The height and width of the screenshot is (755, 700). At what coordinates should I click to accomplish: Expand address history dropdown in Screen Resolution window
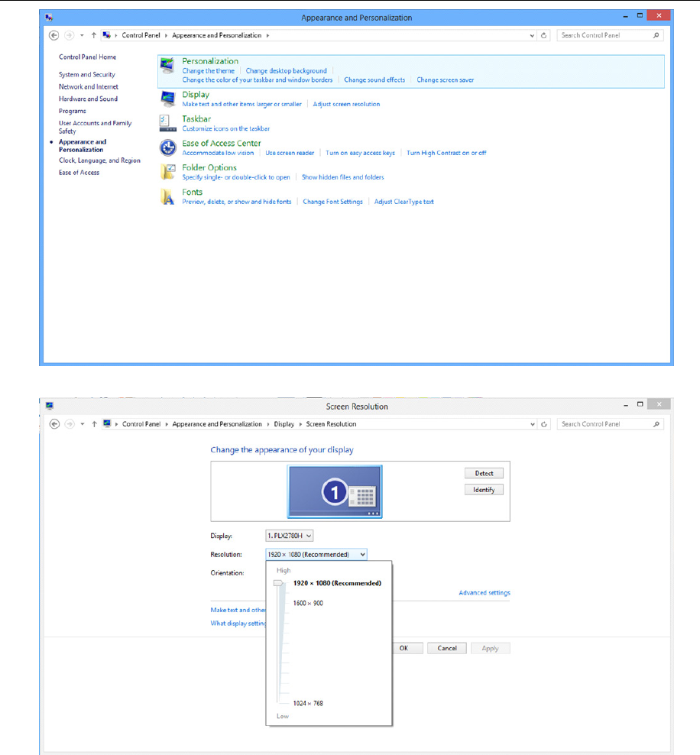[533, 424]
